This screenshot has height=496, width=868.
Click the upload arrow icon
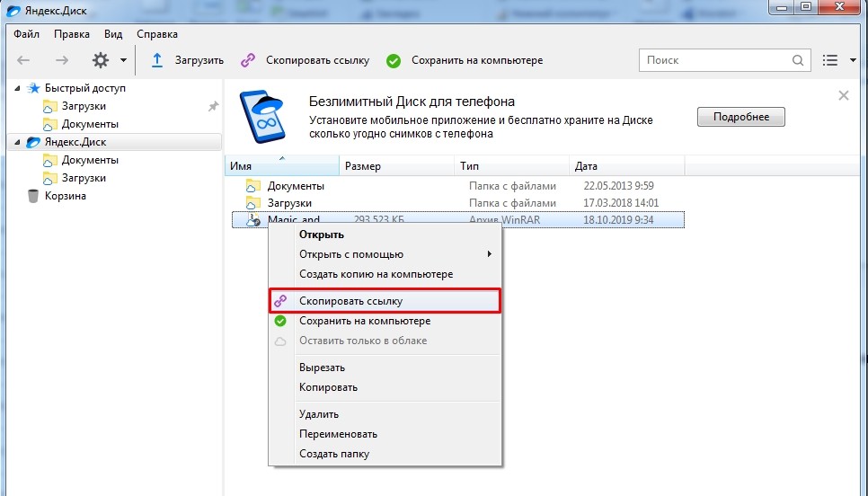coord(157,60)
